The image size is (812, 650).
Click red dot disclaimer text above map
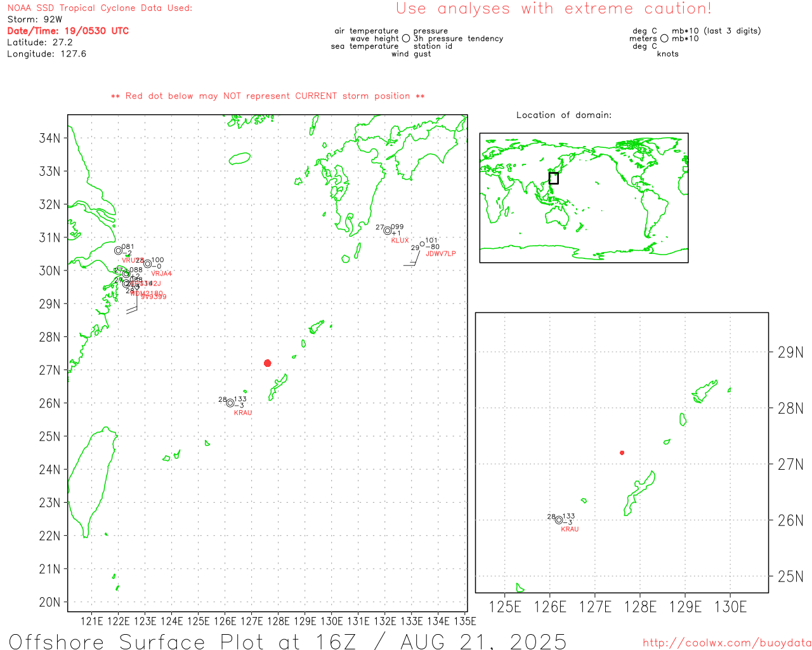268,96
